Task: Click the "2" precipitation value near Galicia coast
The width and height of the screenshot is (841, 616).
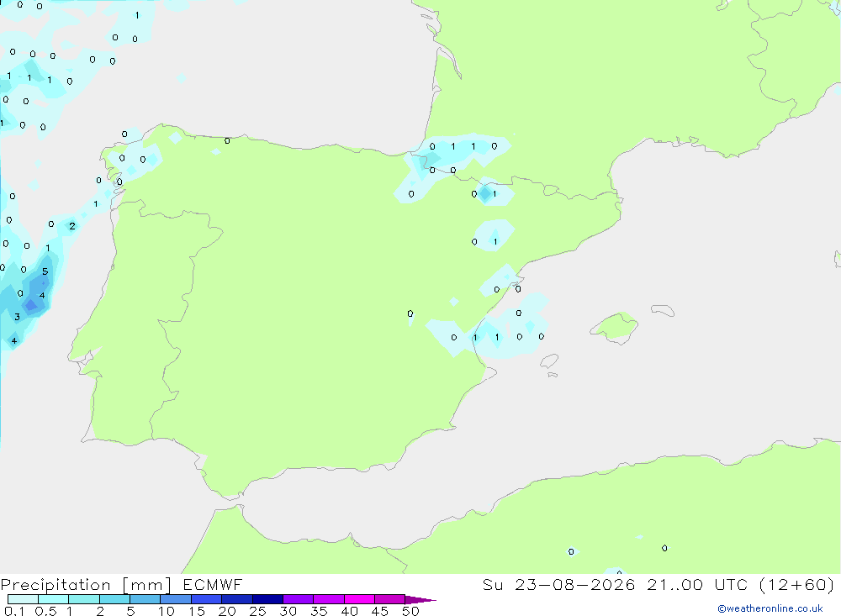Action: 71,226
